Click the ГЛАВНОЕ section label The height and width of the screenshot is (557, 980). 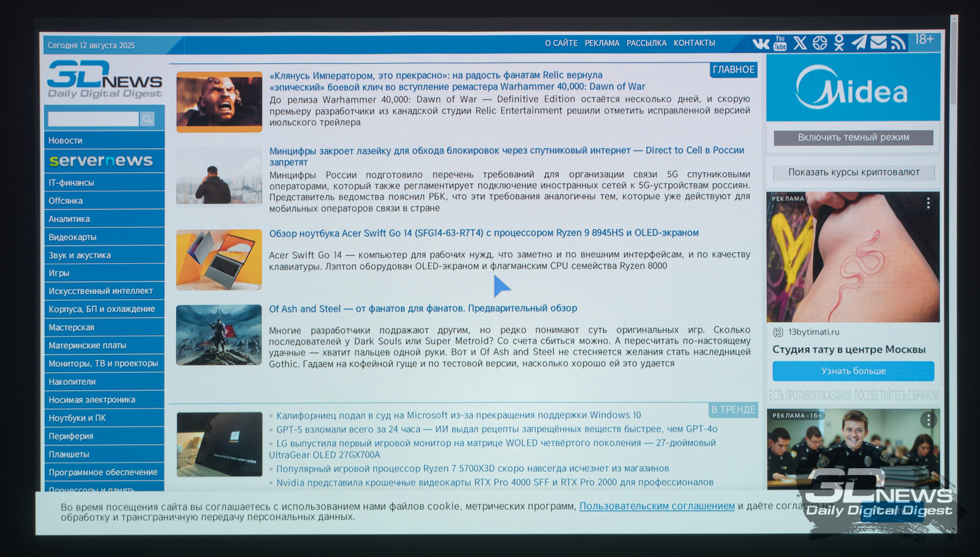point(734,70)
